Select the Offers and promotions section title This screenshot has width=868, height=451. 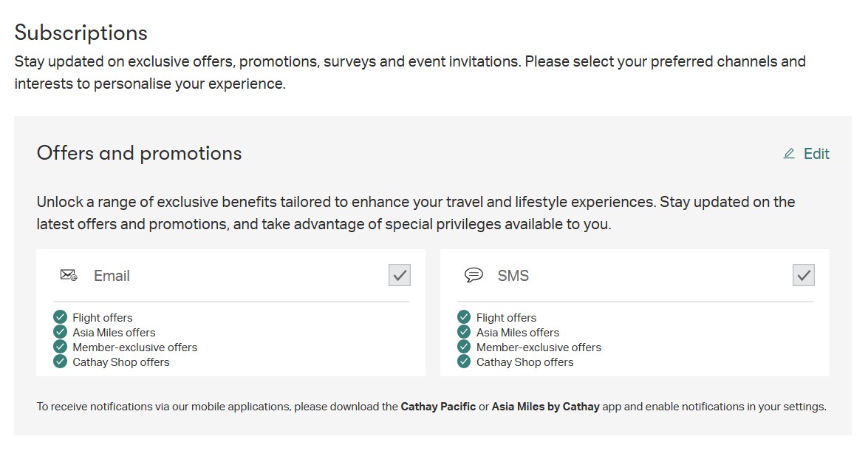[x=140, y=153]
